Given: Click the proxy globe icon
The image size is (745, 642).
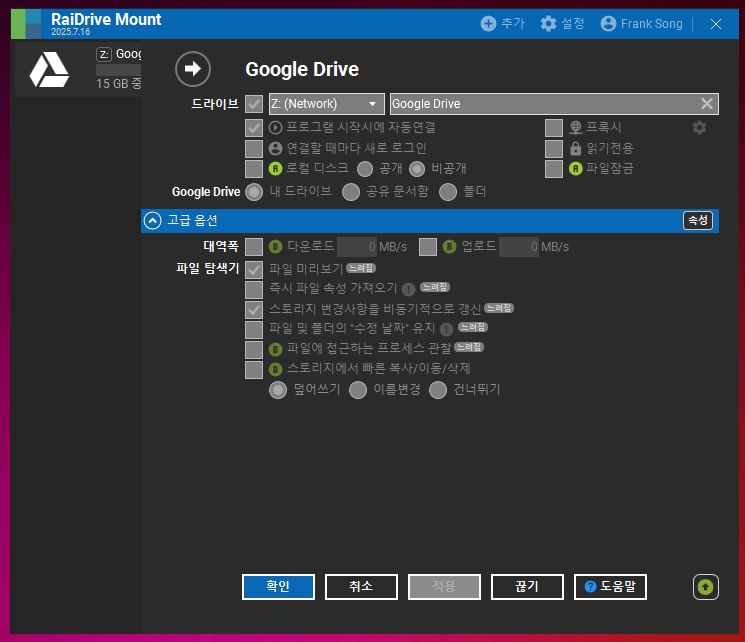Looking at the screenshot, I should 575,127.
